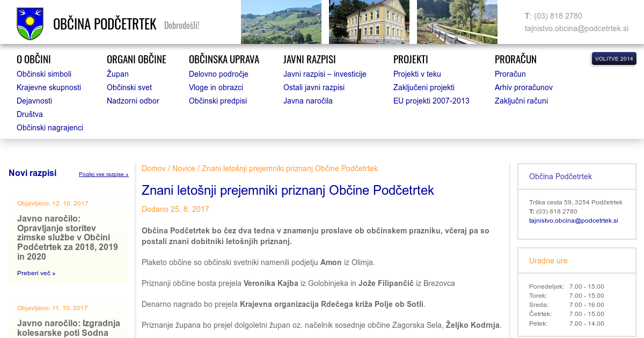Click Novice in the breadcrumb trail
Image resolution: width=644 pixels, height=338 pixels.
click(184, 168)
